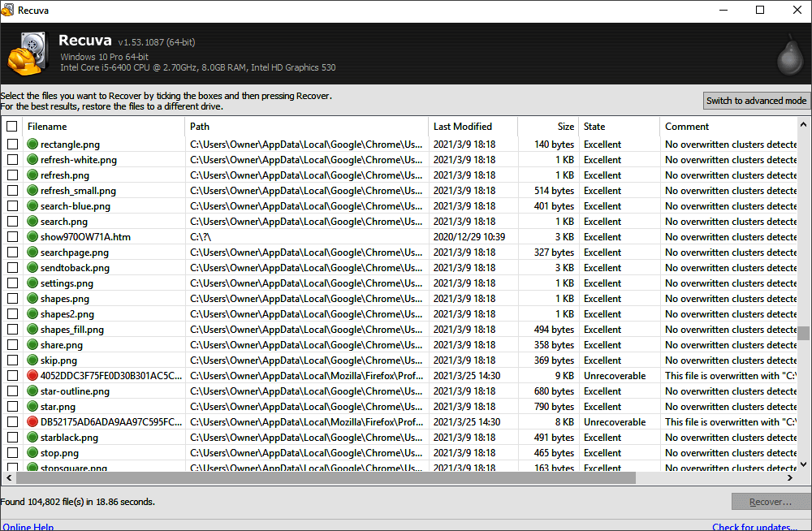Click the horizontal scrollbar below the file list
Screen dimensions: 812x531
(x=325, y=479)
